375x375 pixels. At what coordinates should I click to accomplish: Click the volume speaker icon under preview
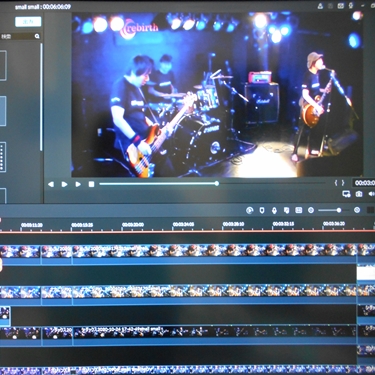[x=371, y=194]
